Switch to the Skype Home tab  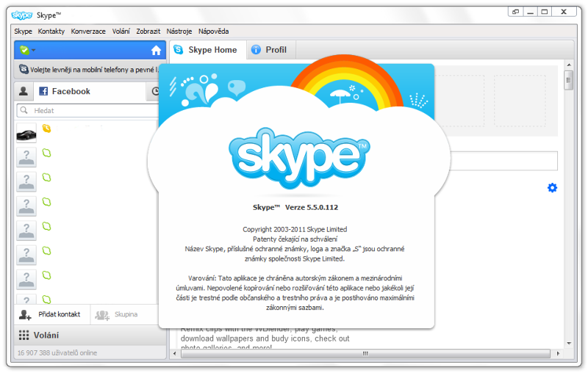(208, 50)
